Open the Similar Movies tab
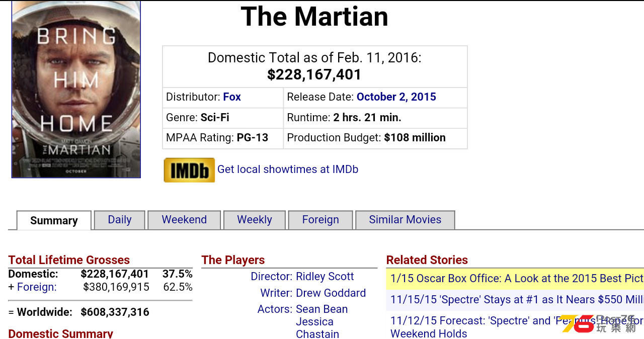 point(405,220)
